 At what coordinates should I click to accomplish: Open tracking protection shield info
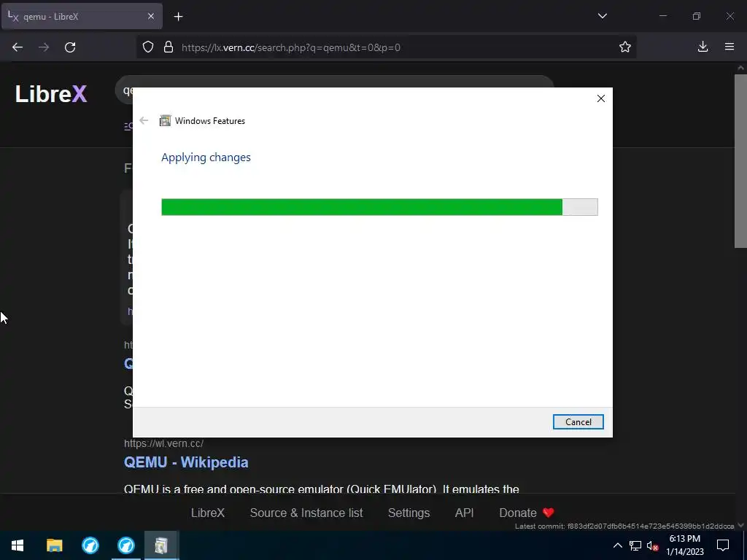(148, 47)
